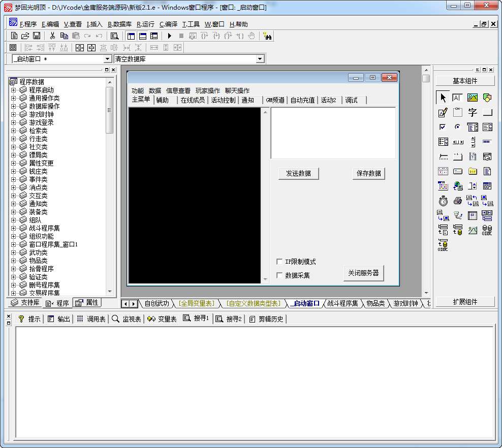The height and width of the screenshot is (448, 502).
Task: Click the Run (play) toolbar icon
Action: [169, 36]
